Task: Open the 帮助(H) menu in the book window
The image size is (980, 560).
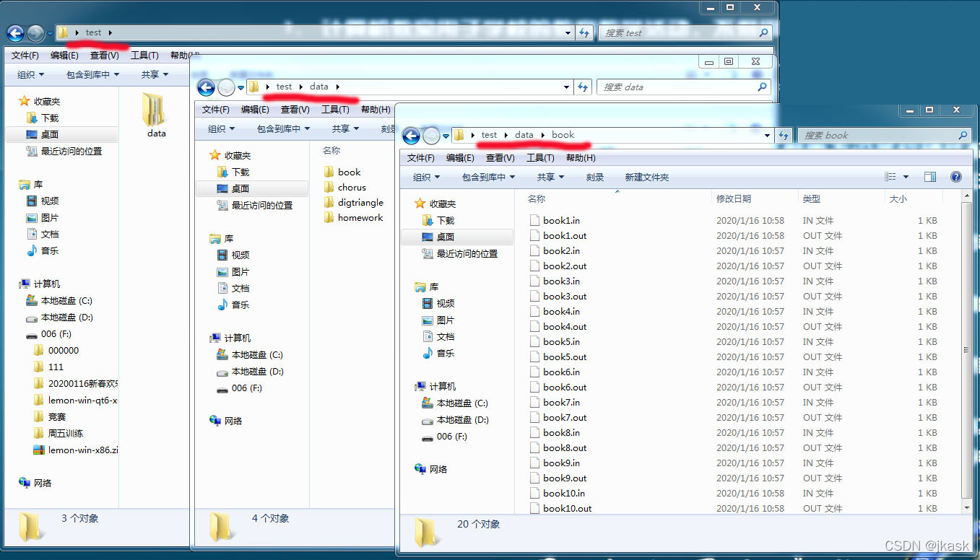Action: pos(581,157)
